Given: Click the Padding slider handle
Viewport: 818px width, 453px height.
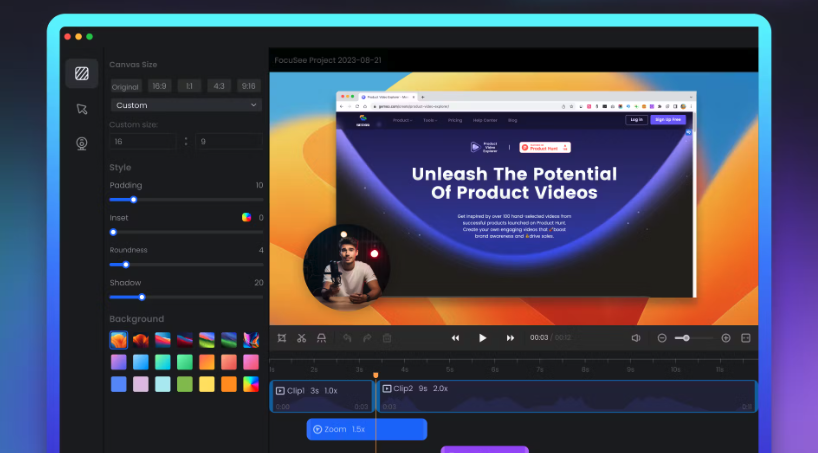Looking at the screenshot, I should [134, 200].
